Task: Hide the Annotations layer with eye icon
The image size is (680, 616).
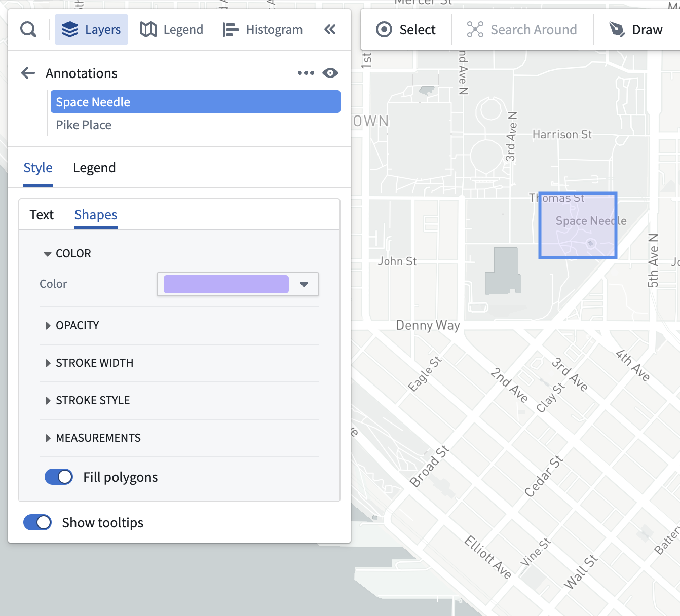Action: tap(330, 73)
